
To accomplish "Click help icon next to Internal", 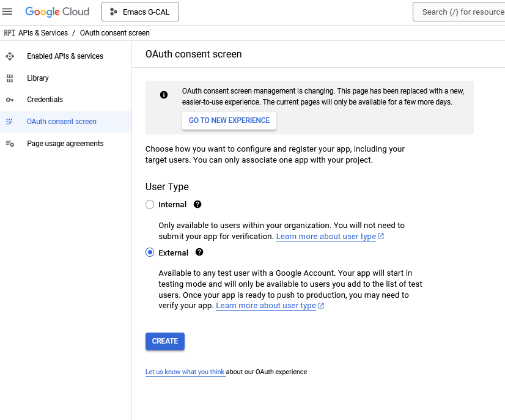I will click(197, 205).
